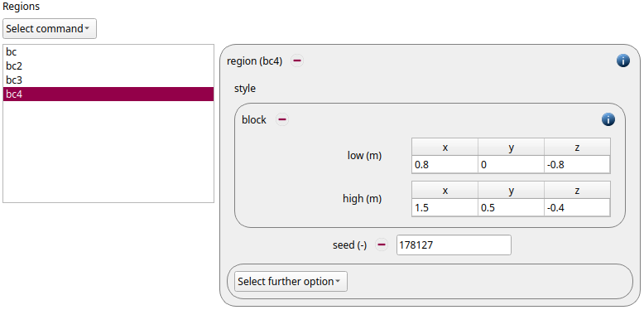Viewport: 644px width, 310px height.
Task: Click the style label
Action: coord(245,89)
